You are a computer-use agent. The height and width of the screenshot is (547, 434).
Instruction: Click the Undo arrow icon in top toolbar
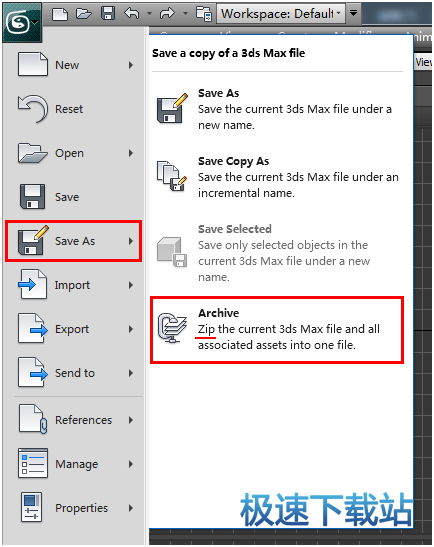[x=132, y=14]
